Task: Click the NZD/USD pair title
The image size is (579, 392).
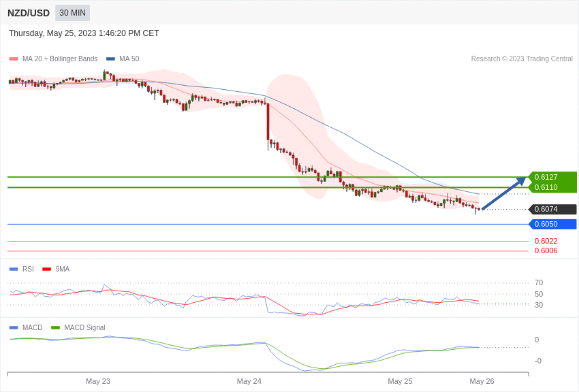Action: 29,13
